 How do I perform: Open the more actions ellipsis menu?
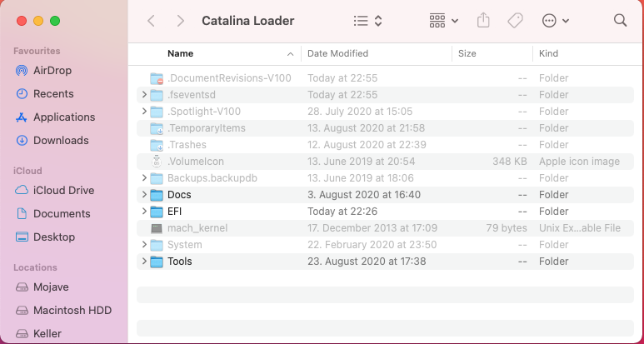[555, 21]
